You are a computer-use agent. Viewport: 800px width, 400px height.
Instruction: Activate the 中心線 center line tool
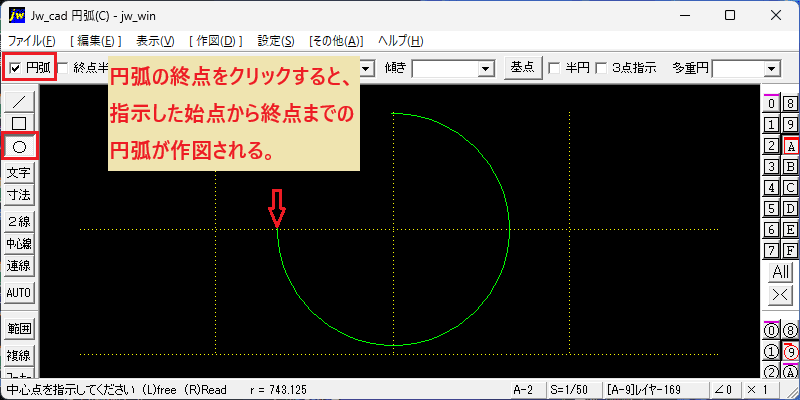(x=19, y=243)
